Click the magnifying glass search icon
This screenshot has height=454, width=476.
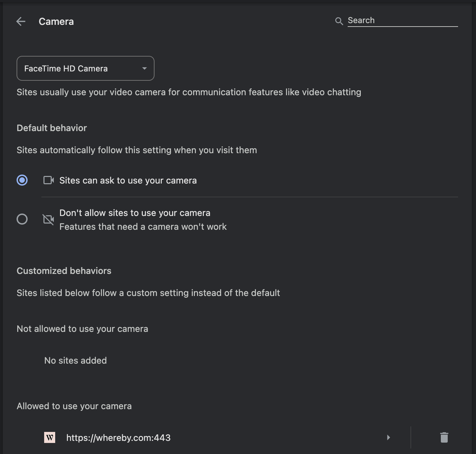pyautogui.click(x=339, y=21)
